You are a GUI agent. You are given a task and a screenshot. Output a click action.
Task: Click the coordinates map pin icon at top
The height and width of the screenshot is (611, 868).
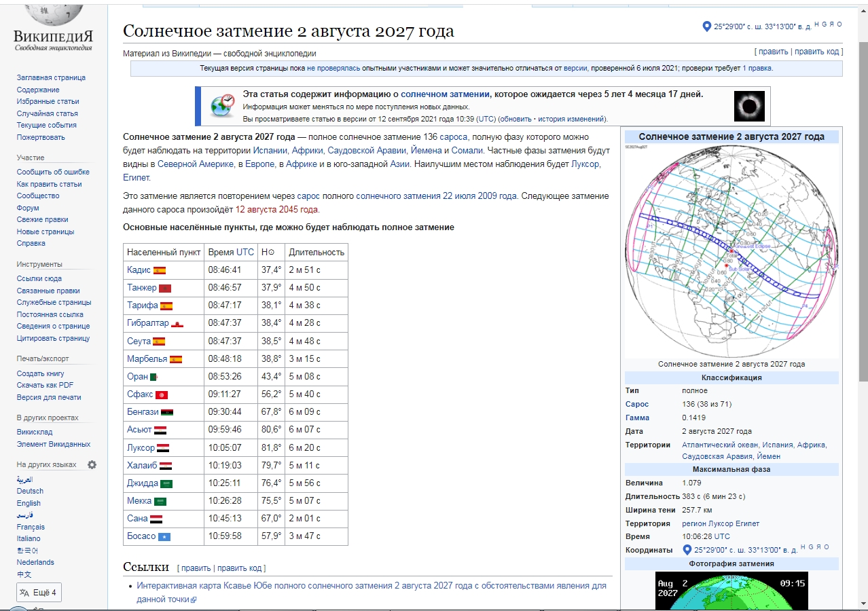[706, 26]
